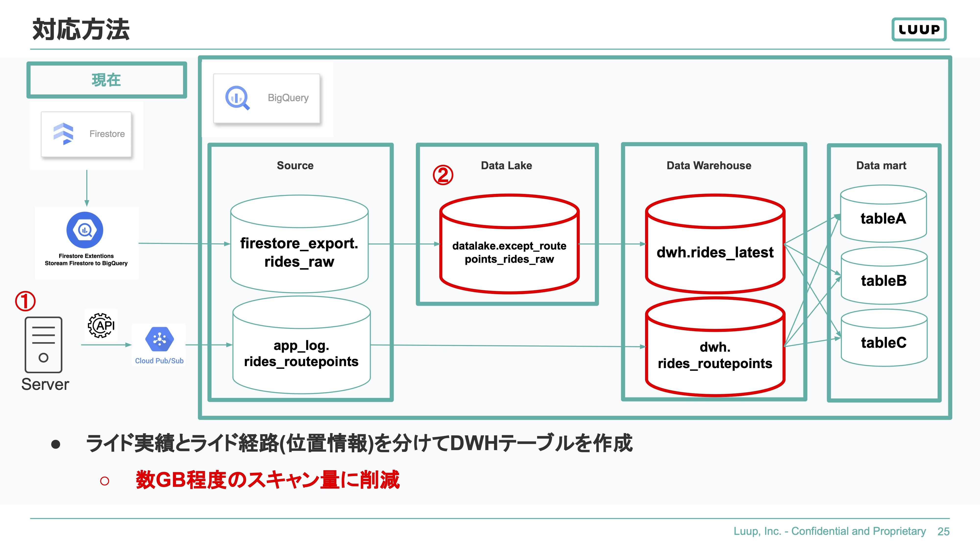
Task: Click the LUUP logo
Action: [x=919, y=29]
